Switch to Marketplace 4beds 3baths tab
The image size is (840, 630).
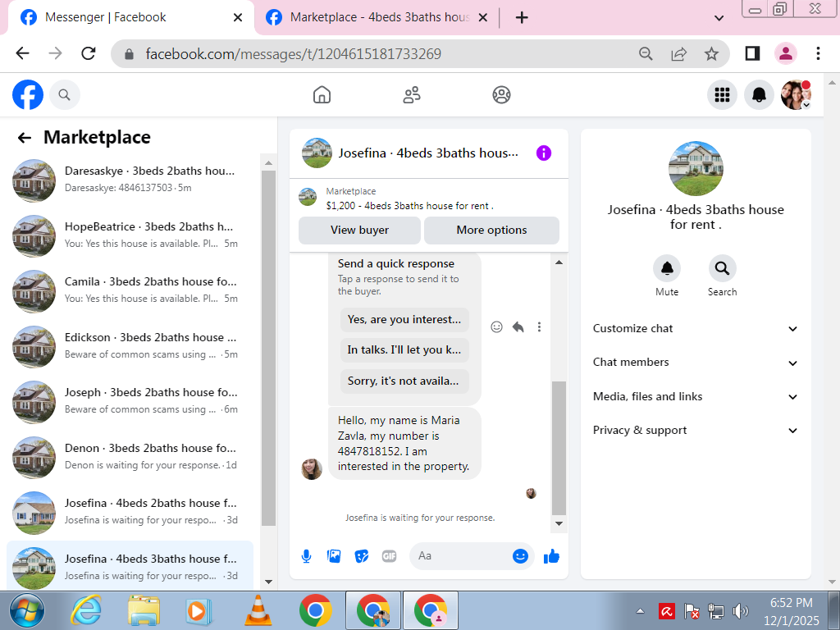378,18
